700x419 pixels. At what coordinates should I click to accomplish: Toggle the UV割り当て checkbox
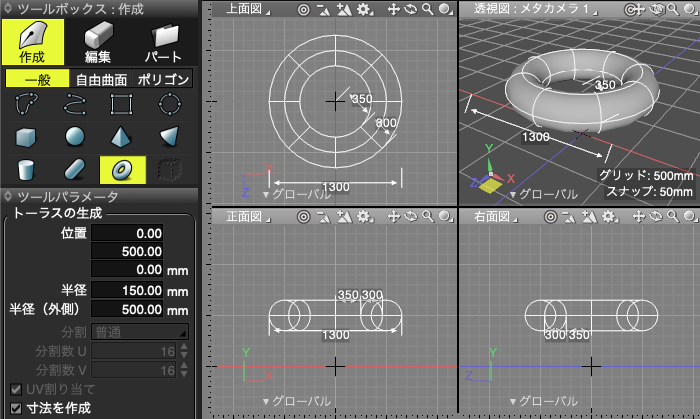point(16,389)
